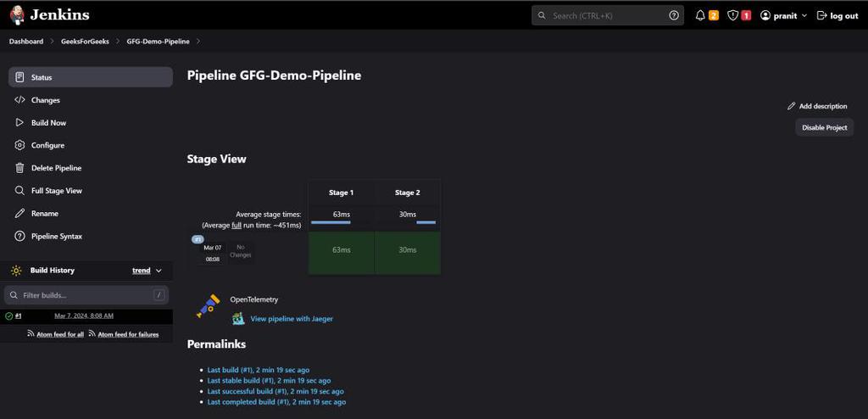Open Configure from the sidebar
Viewport: 868px width, 419px height.
(90, 145)
